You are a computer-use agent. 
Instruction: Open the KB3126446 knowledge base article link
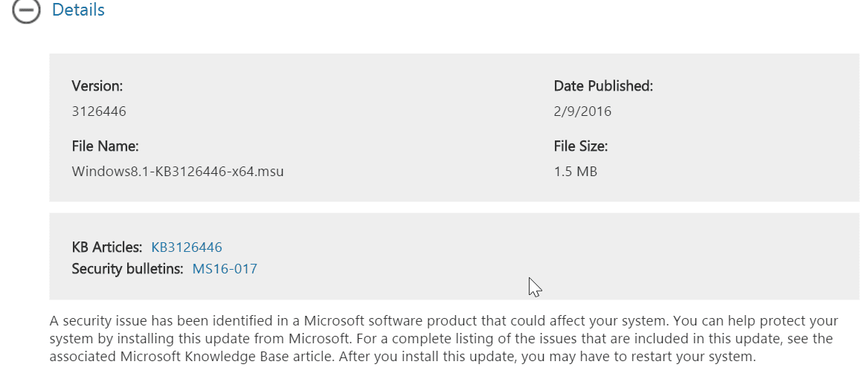[x=187, y=247]
